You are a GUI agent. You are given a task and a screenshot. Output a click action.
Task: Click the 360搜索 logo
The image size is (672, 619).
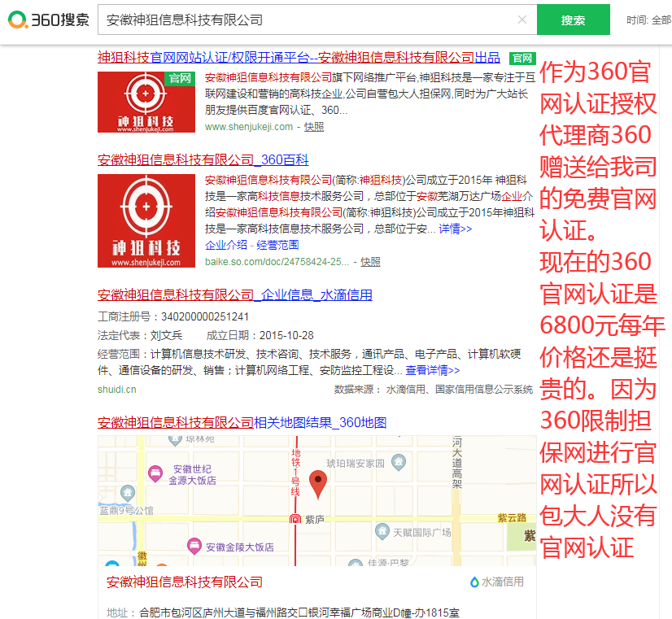[x=49, y=20]
